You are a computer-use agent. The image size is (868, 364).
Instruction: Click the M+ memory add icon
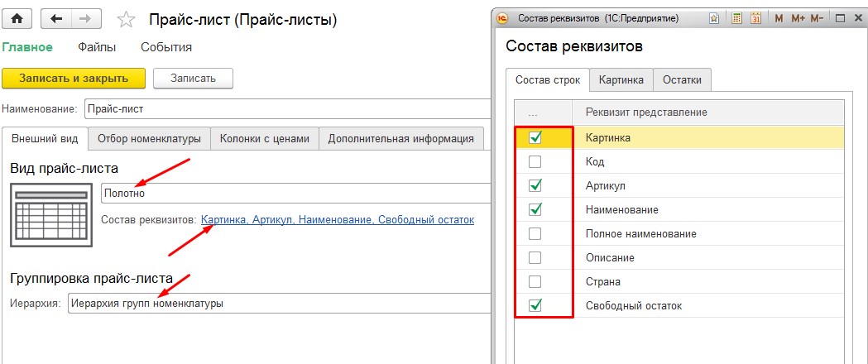798,17
